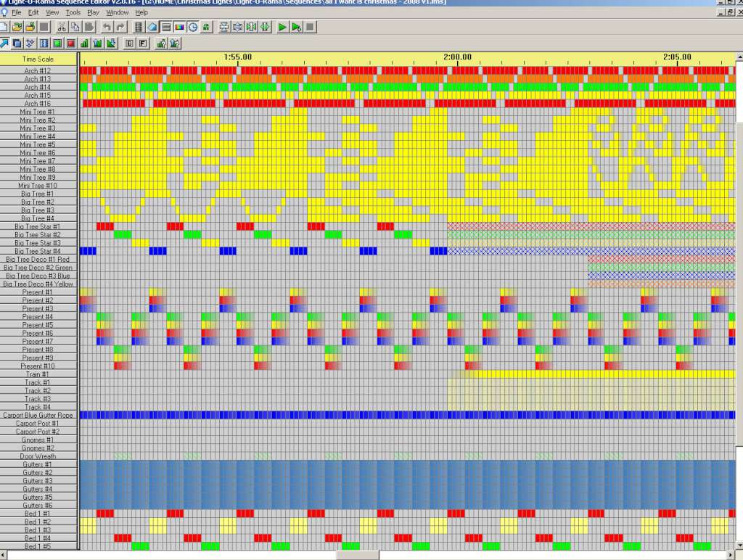The width and height of the screenshot is (743, 560).
Task: Click the horizontal scrollbar thumb
Action: 357,555
